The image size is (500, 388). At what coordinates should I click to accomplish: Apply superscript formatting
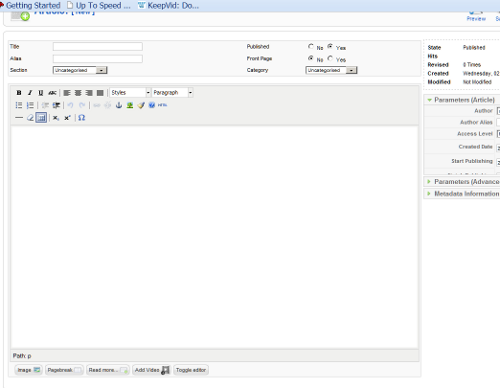coord(67,118)
